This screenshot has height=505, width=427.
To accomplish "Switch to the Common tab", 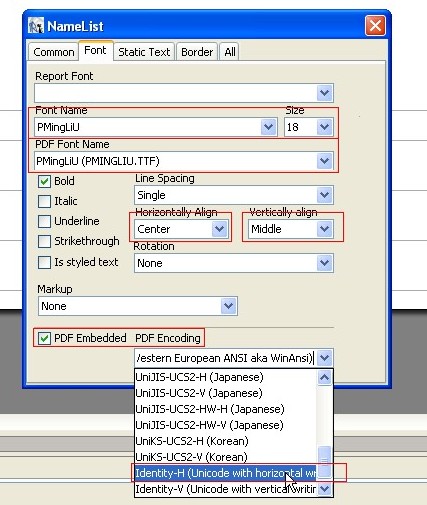I will coord(54,52).
